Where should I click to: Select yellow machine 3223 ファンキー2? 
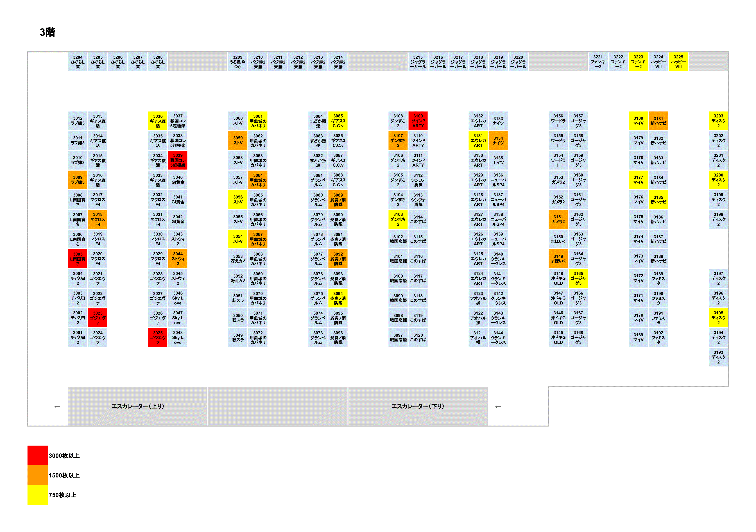point(639,62)
